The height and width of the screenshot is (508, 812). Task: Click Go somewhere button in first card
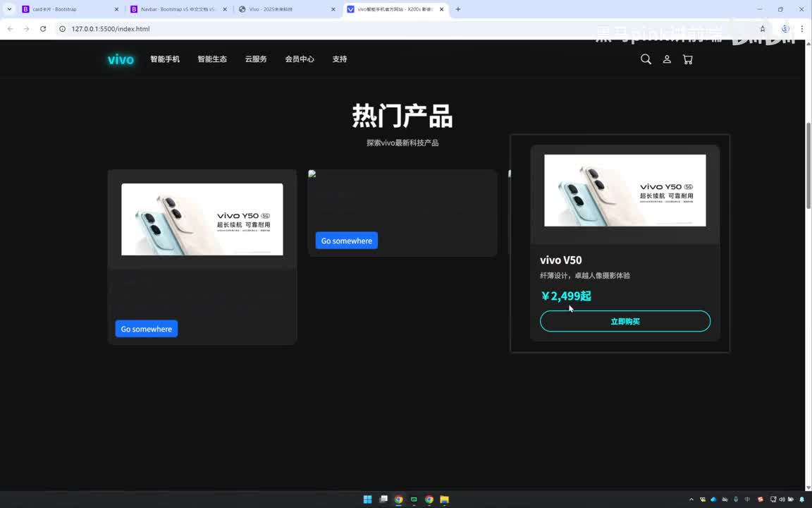(147, 329)
